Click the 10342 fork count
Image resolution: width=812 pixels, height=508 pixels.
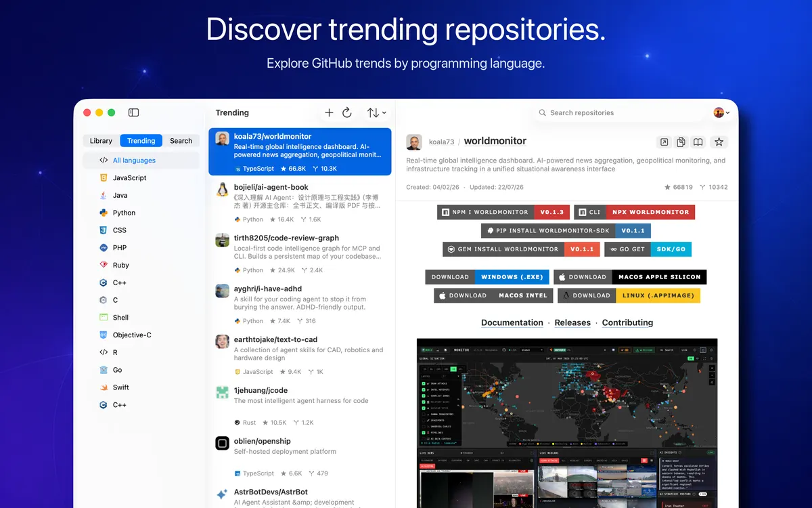click(714, 187)
